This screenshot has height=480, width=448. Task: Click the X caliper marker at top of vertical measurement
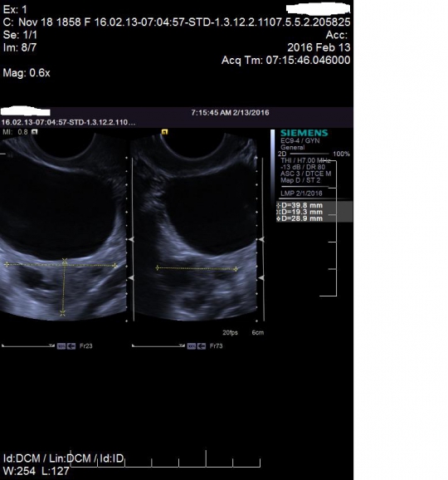[65, 261]
